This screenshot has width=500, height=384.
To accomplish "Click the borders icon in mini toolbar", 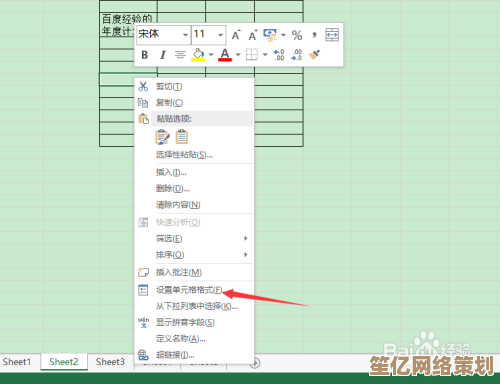I will pyautogui.click(x=252, y=54).
